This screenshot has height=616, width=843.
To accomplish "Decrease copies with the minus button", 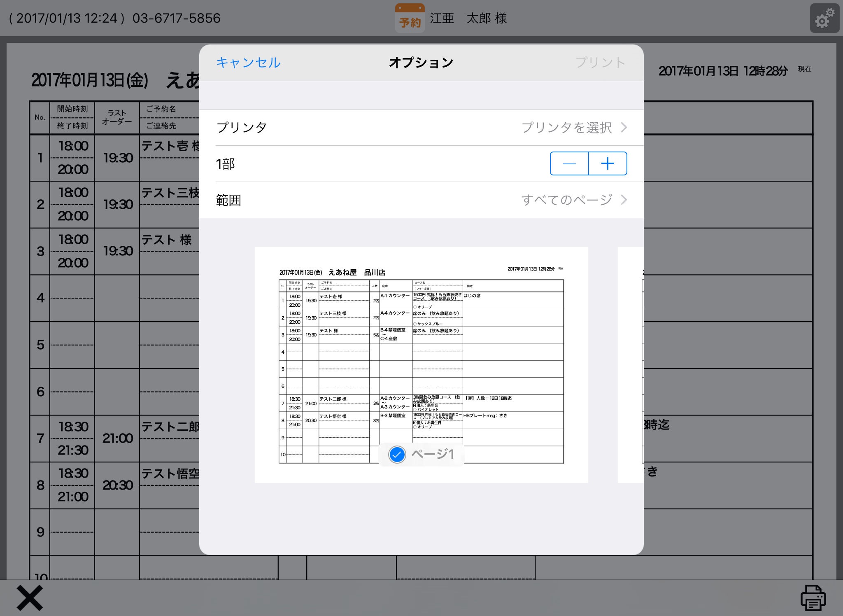I will pyautogui.click(x=569, y=163).
